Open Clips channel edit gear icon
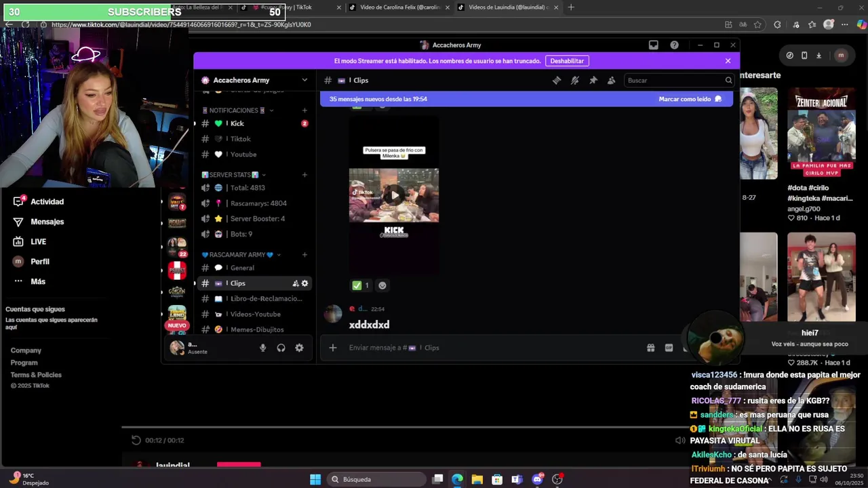 304,283
